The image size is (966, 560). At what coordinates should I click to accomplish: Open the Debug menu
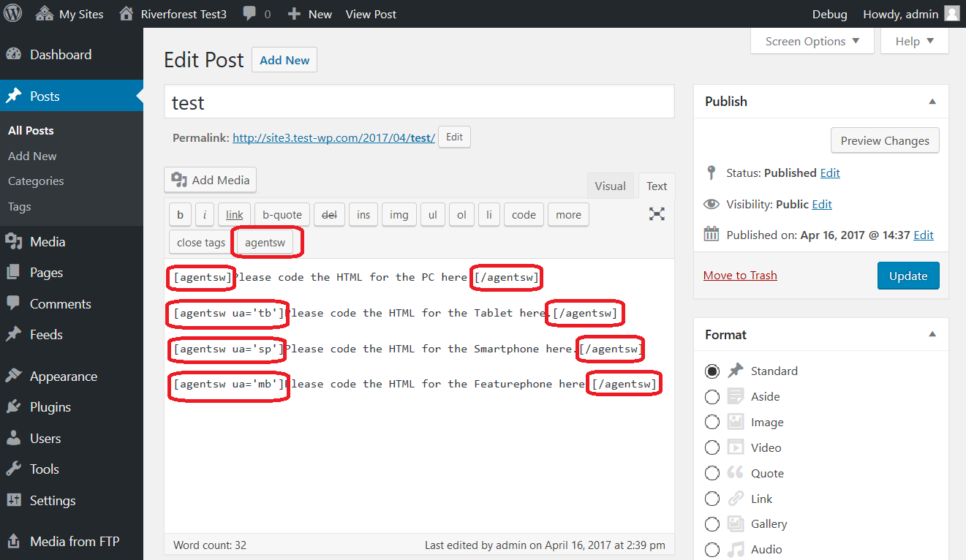pos(830,14)
